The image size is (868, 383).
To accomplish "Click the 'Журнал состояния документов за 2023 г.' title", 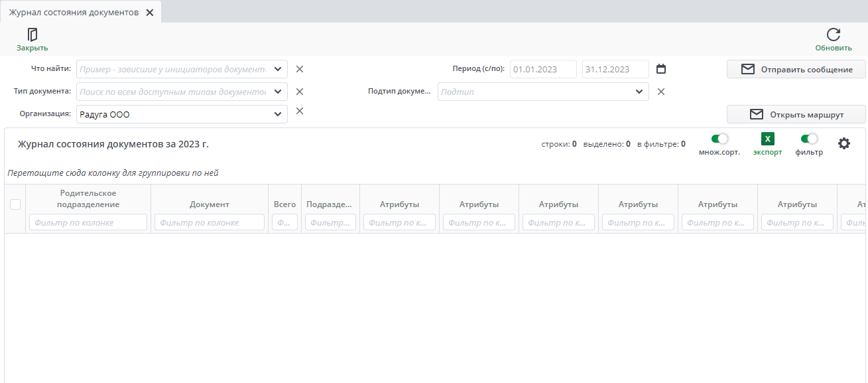I will coord(113,143).
